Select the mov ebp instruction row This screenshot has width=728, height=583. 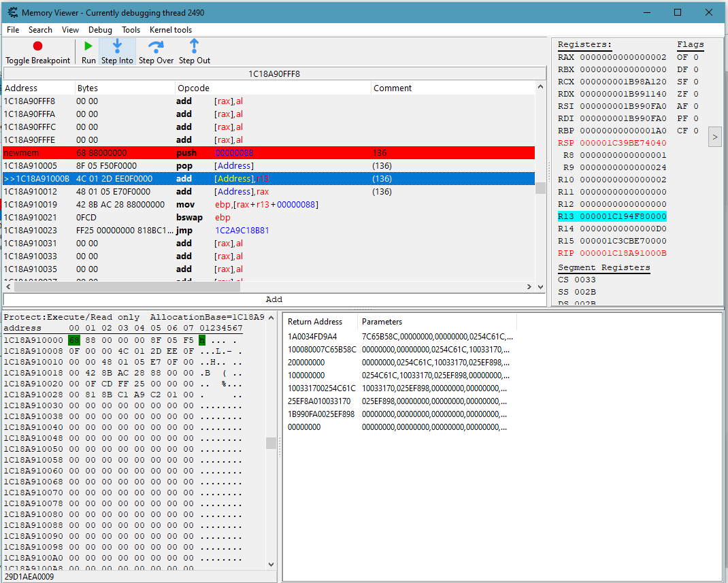[x=269, y=205]
